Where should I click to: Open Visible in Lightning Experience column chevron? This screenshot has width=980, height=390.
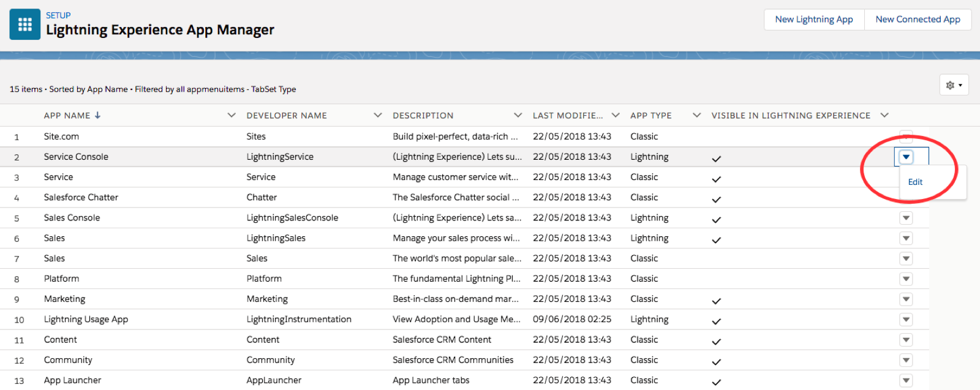coord(884,115)
